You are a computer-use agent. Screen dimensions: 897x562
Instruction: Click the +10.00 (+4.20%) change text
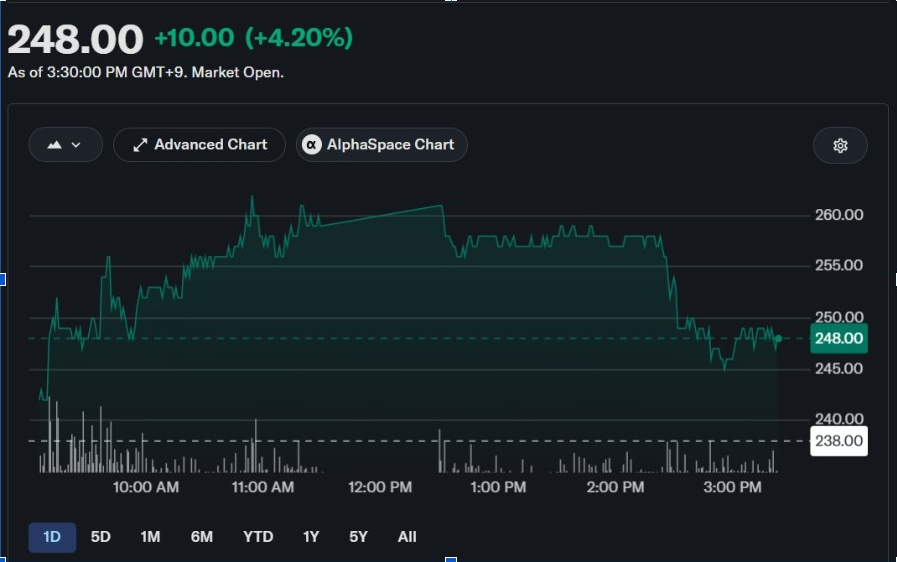pos(253,38)
